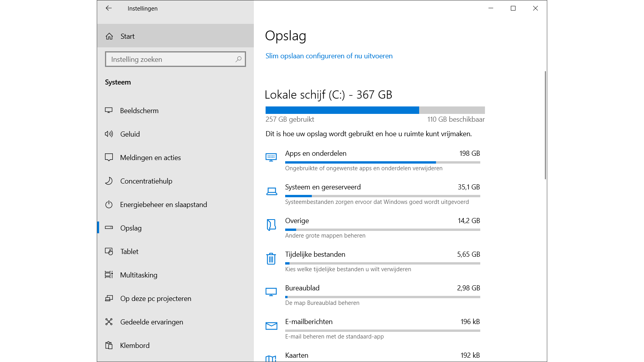Open Systeem en gereserveerd storage category
644x362 pixels.
[x=323, y=187]
